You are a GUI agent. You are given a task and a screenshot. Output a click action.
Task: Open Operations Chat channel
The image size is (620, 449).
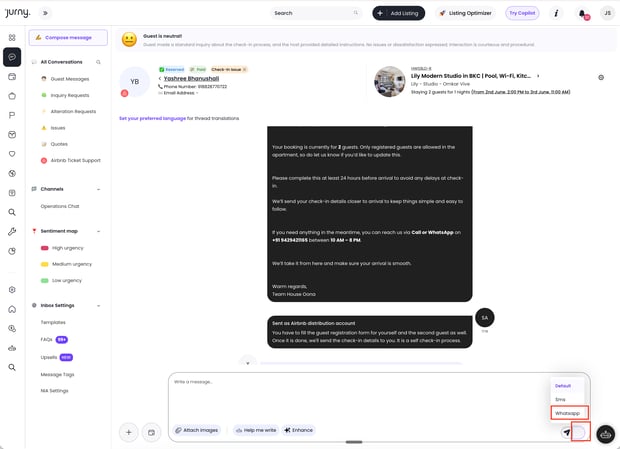60,206
